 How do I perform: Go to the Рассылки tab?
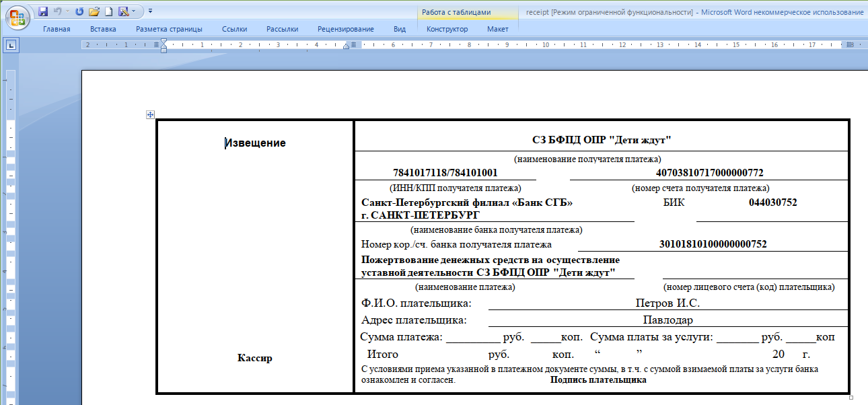(x=283, y=29)
